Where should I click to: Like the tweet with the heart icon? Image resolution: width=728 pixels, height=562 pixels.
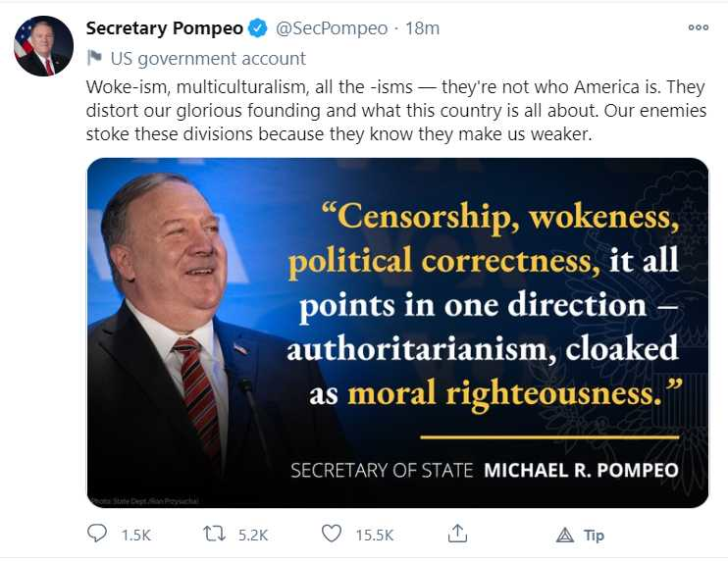(333, 534)
